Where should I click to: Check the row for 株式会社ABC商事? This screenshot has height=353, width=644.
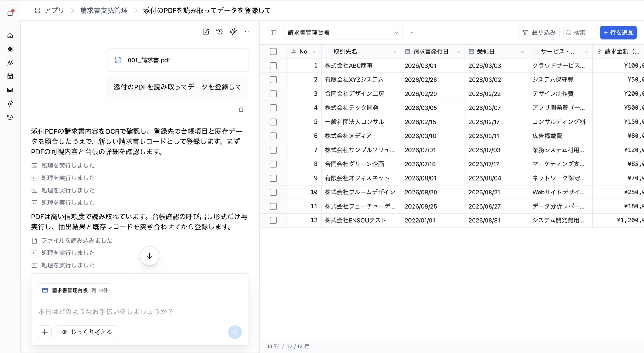point(274,66)
